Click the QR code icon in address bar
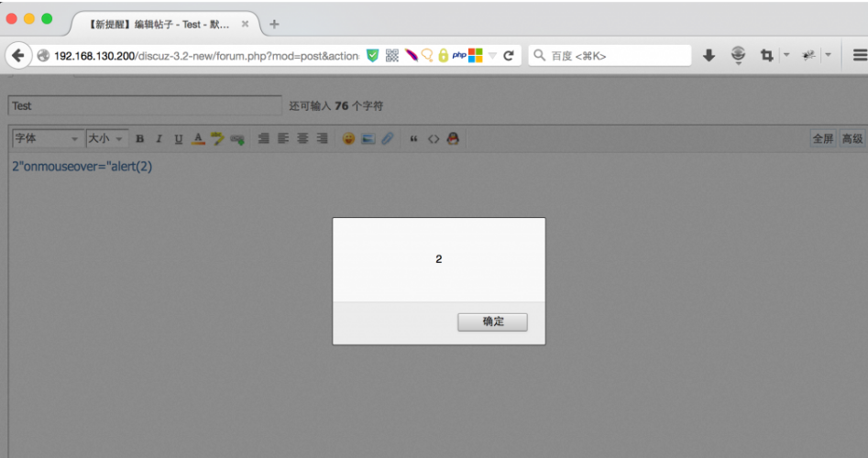This screenshot has height=458, width=868. pyautogui.click(x=392, y=56)
